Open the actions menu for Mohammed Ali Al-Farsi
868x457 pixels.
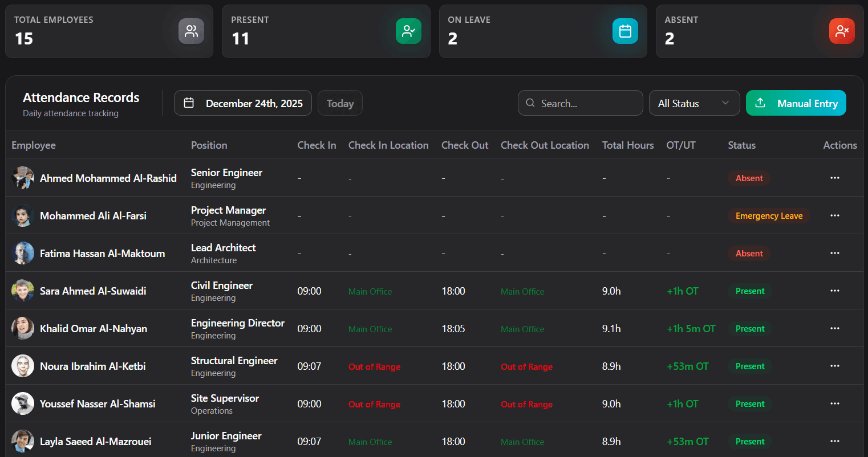pos(835,215)
